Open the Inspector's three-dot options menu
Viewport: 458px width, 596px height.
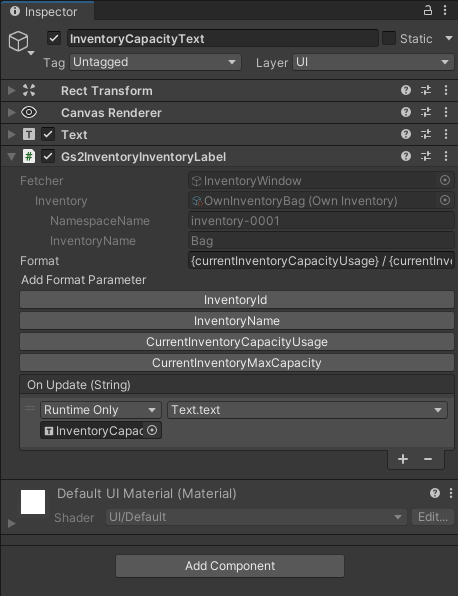tap(445, 10)
